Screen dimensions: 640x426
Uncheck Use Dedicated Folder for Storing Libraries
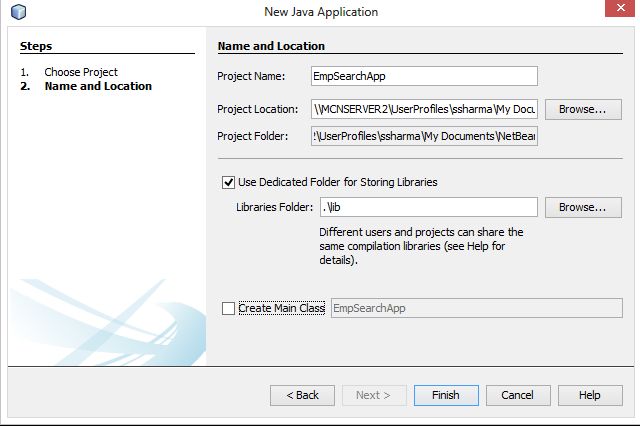click(x=229, y=182)
